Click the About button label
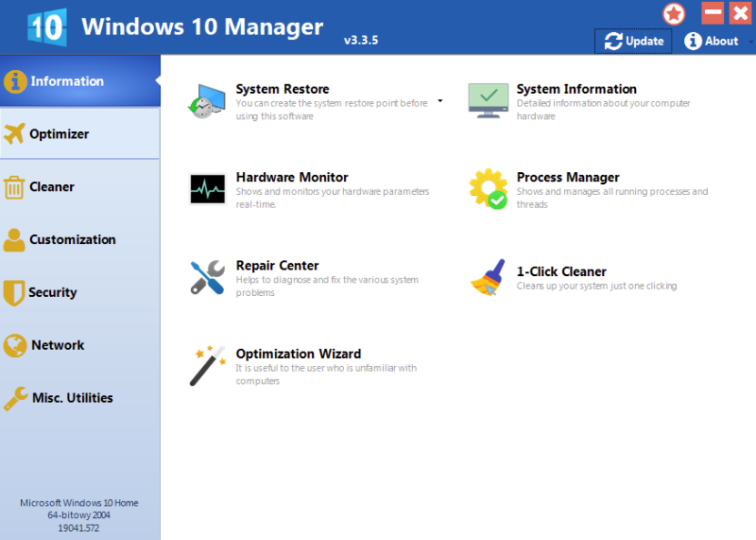The width and height of the screenshot is (756, 540). click(721, 41)
